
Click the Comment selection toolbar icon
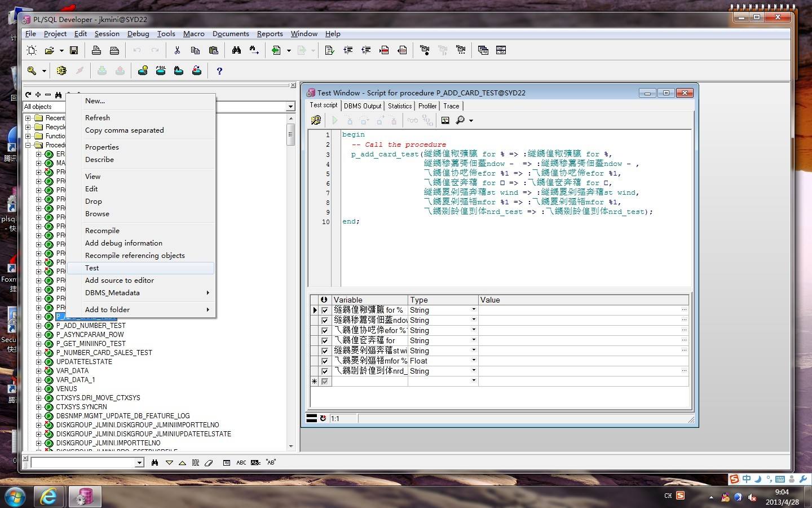pos(384,50)
